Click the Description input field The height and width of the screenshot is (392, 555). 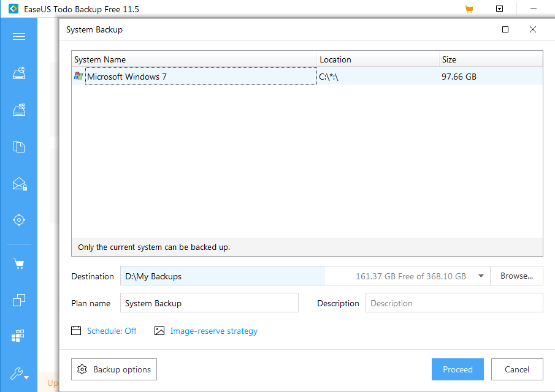[454, 303]
